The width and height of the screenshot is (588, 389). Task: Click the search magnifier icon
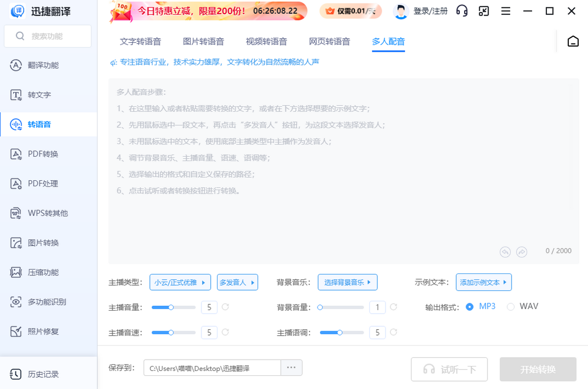point(20,36)
